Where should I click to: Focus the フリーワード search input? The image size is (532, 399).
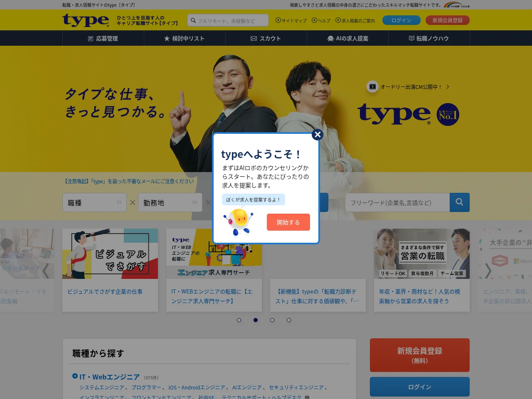tap(397, 202)
